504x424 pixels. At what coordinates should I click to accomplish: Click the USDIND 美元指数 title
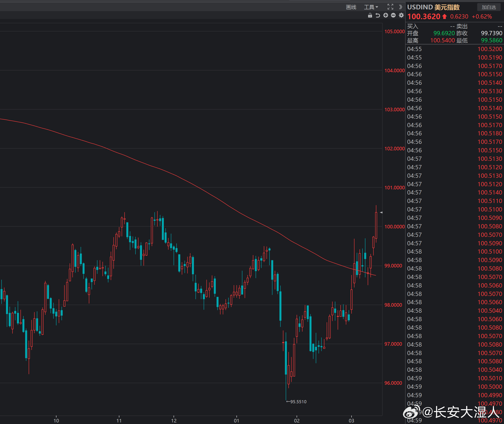[433, 7]
